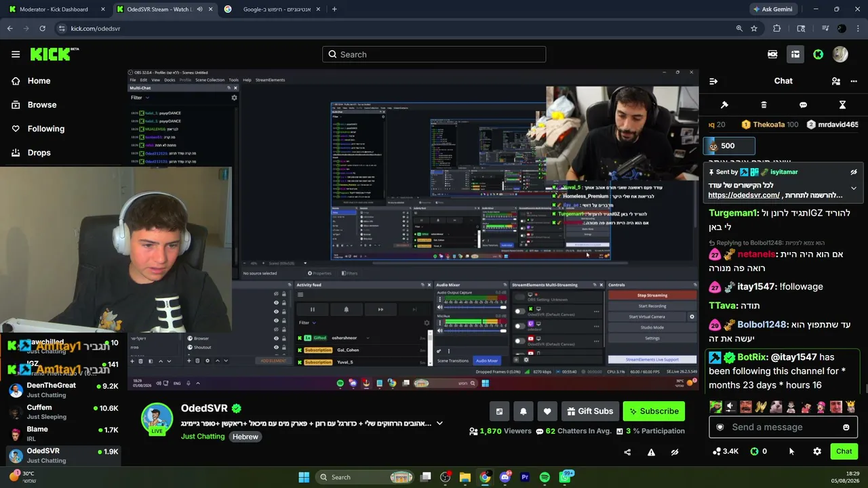Click the hourglass icon in chat tools
This screenshot has width=868, height=488.
coord(842,105)
